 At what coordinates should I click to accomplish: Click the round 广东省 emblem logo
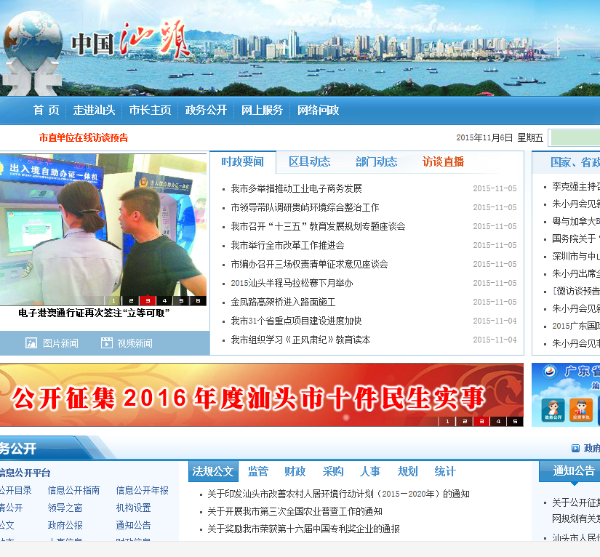tap(550, 372)
